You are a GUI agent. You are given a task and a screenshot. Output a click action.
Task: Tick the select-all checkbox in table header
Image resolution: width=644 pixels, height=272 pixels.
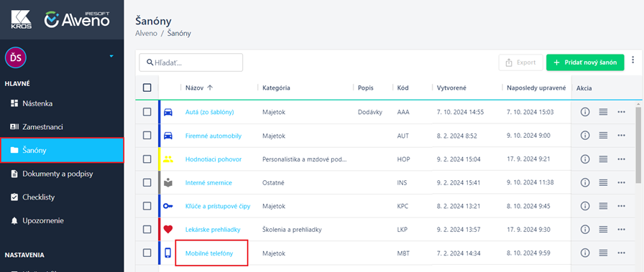147,88
